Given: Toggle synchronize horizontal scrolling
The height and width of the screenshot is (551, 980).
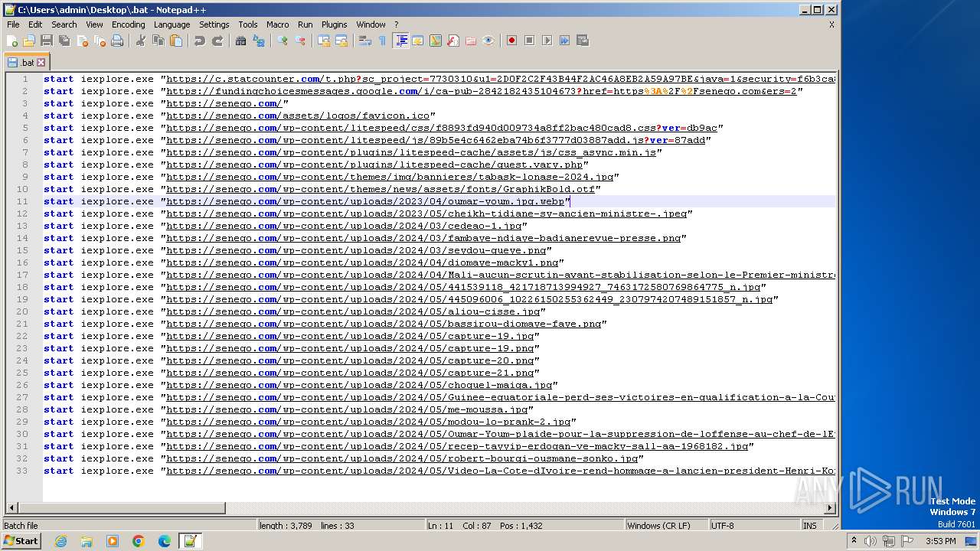Looking at the screenshot, I should [x=341, y=41].
